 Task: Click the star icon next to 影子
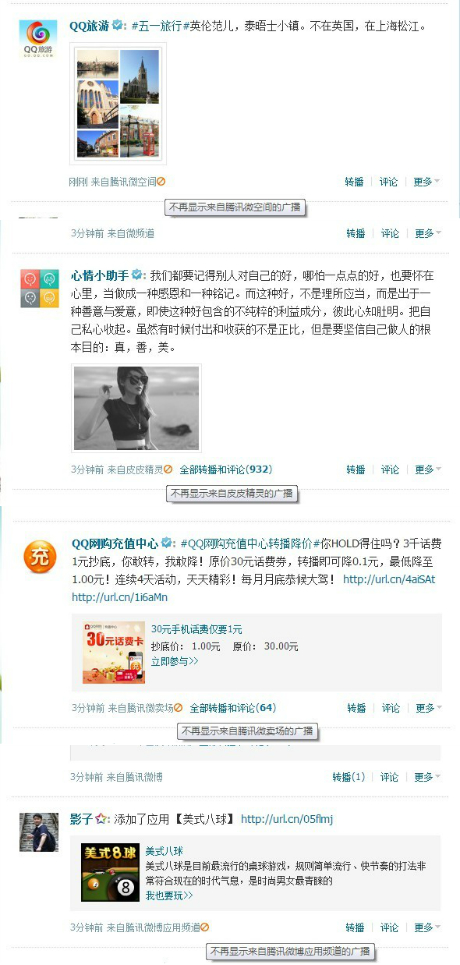102,819
